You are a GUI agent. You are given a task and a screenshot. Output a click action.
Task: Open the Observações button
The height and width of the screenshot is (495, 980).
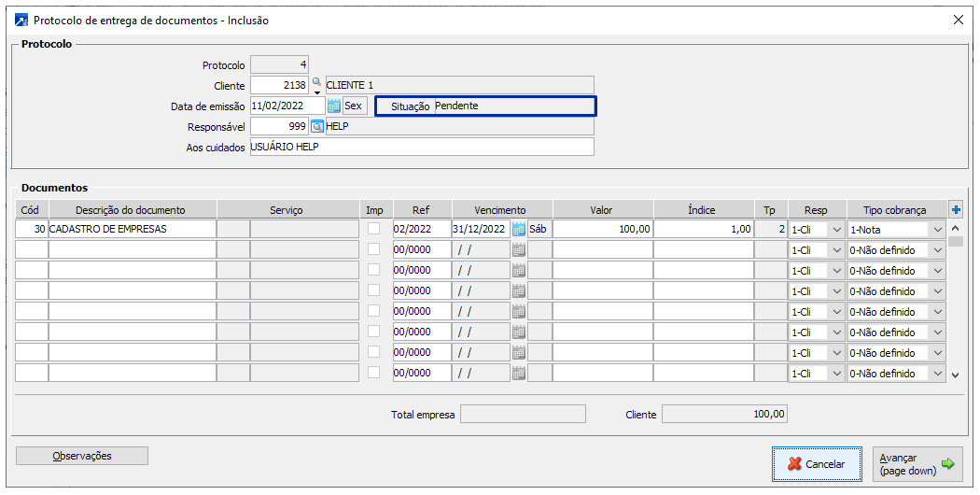pyautogui.click(x=82, y=456)
